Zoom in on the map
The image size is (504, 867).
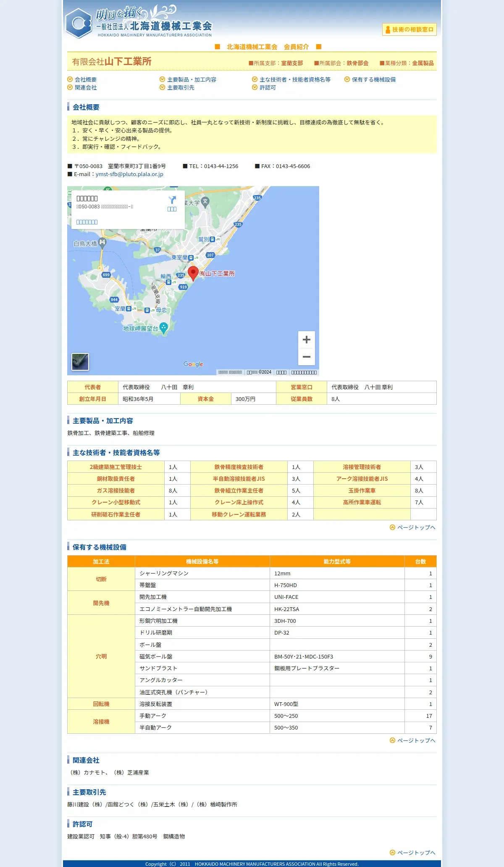pos(307,340)
